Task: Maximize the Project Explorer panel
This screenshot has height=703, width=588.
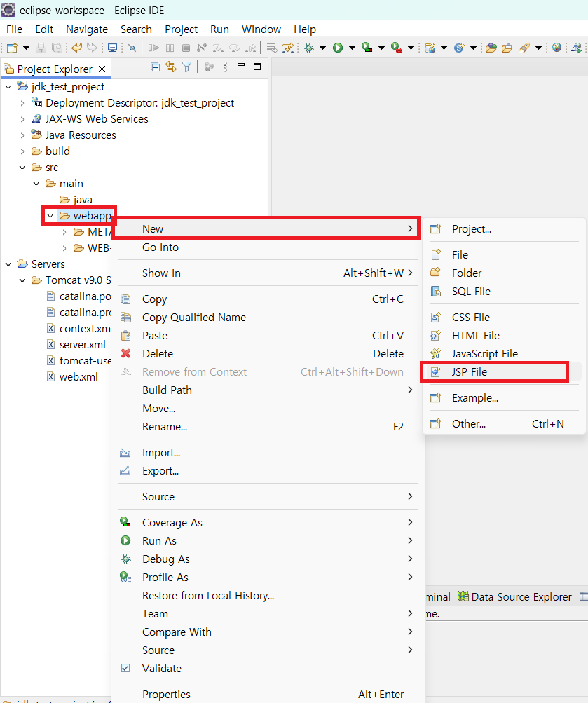Action: pos(257,67)
